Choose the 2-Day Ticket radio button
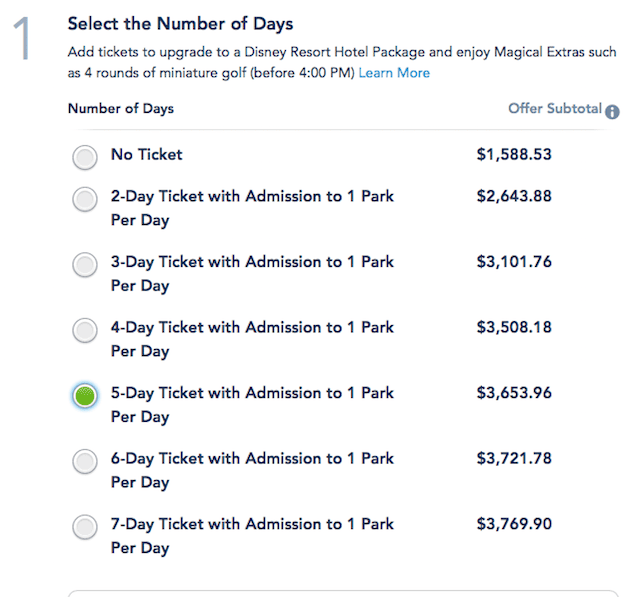The width and height of the screenshot is (640, 597). click(x=85, y=199)
